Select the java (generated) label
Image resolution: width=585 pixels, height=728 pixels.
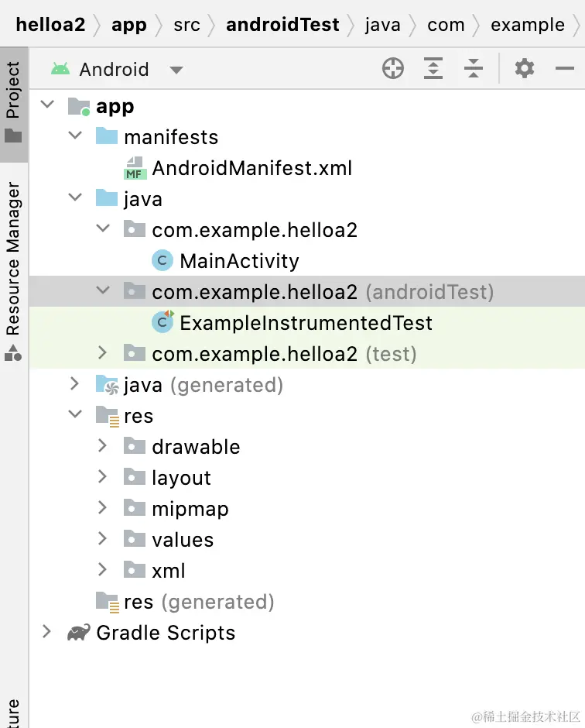pos(204,386)
